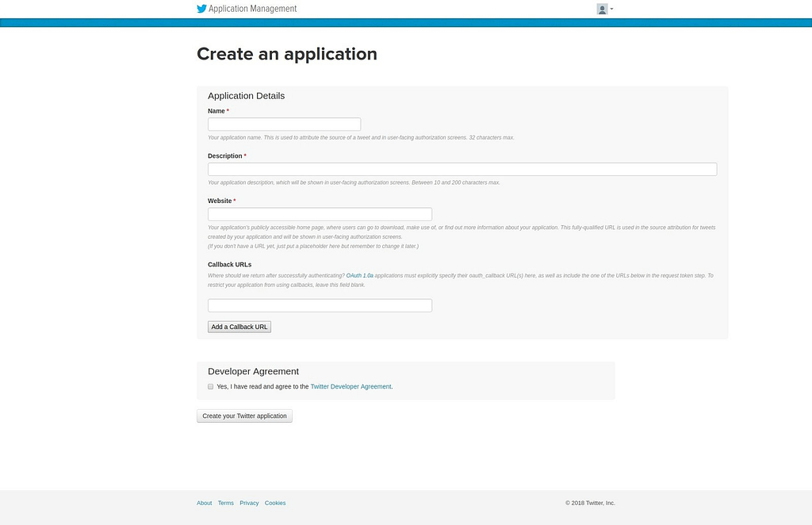Click Create your Twitter application button

pos(244,416)
